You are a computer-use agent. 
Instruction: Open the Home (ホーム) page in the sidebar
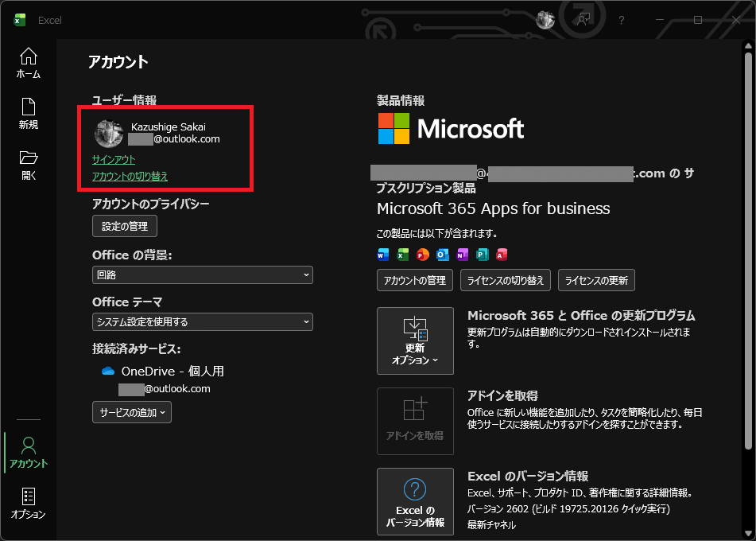pyautogui.click(x=28, y=63)
